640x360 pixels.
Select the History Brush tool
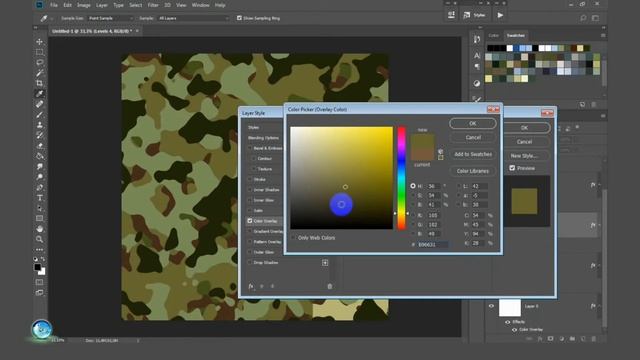point(40,136)
